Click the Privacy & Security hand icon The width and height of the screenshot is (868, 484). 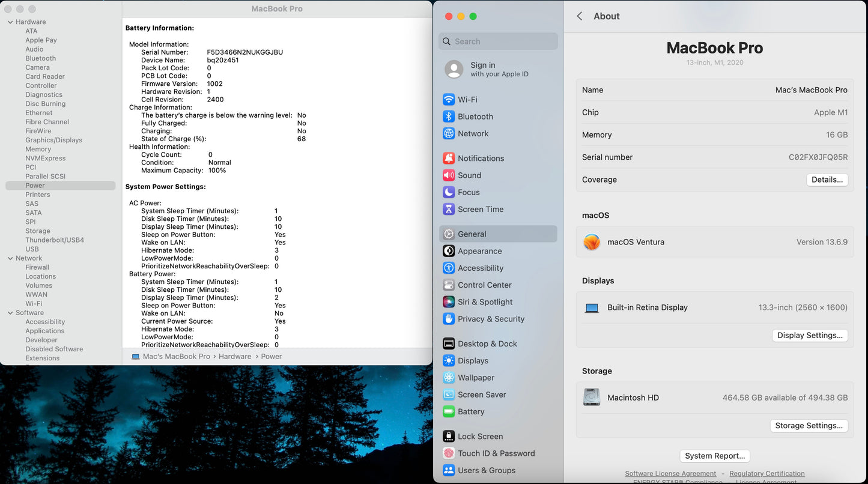(x=449, y=319)
